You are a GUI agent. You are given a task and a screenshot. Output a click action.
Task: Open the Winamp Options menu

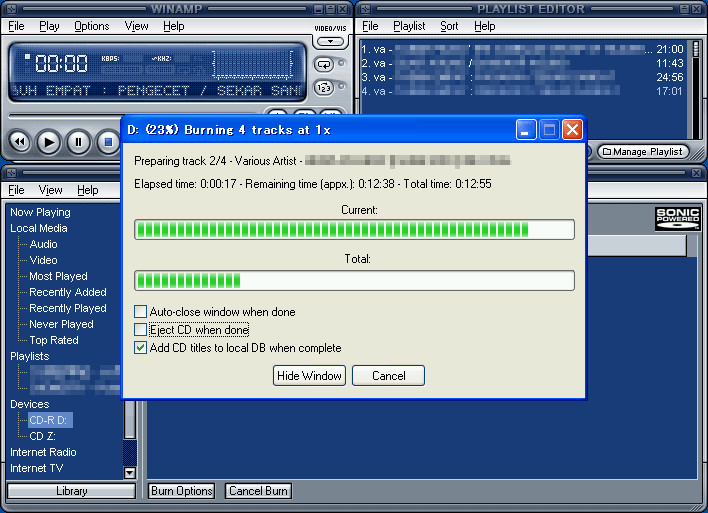tap(92, 26)
